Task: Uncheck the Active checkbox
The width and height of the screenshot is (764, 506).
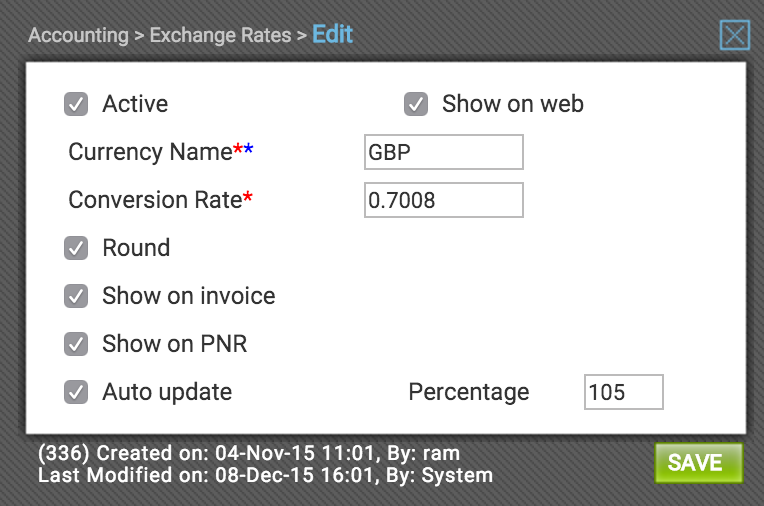Action: point(76,104)
